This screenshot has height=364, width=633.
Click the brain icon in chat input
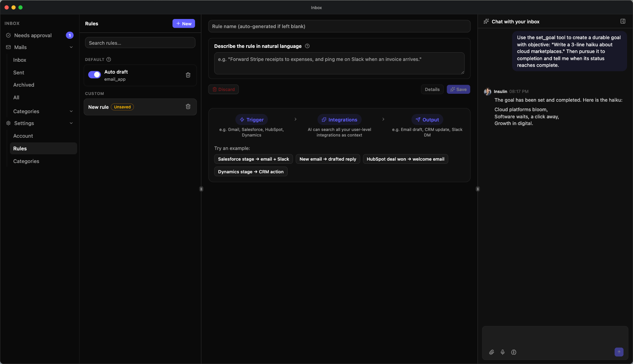click(x=514, y=352)
